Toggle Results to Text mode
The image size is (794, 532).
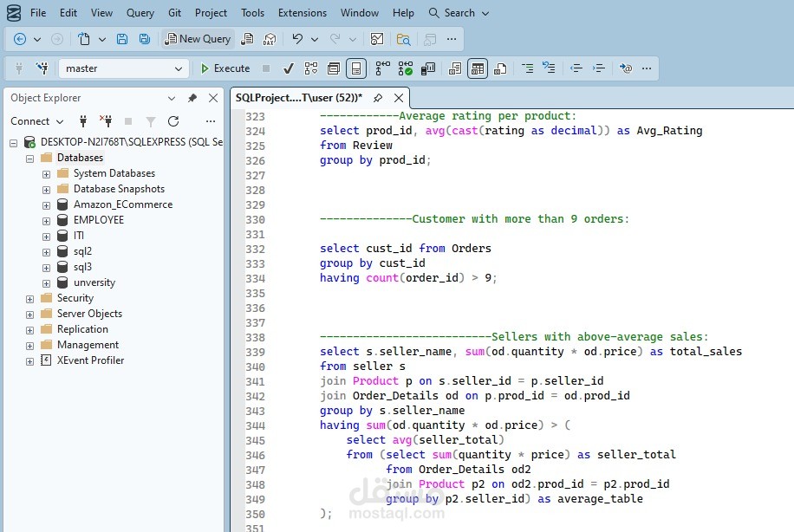coord(455,68)
